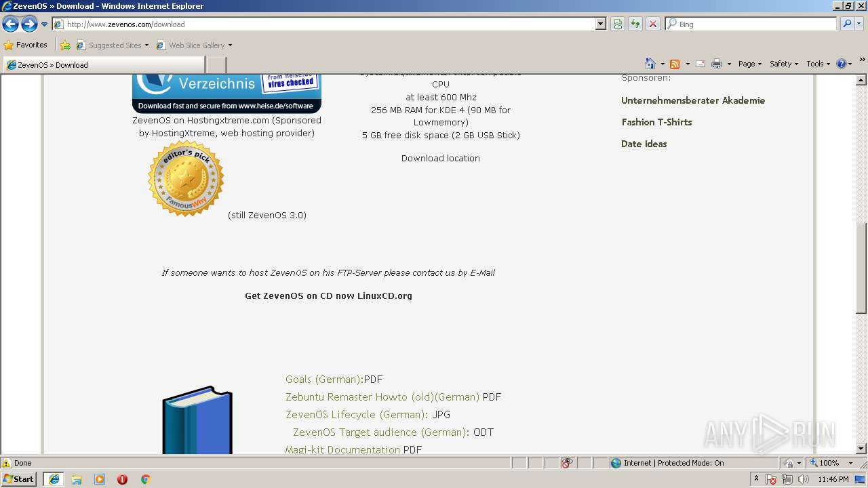Open the Tools menu
The image size is (868, 488).
[818, 64]
